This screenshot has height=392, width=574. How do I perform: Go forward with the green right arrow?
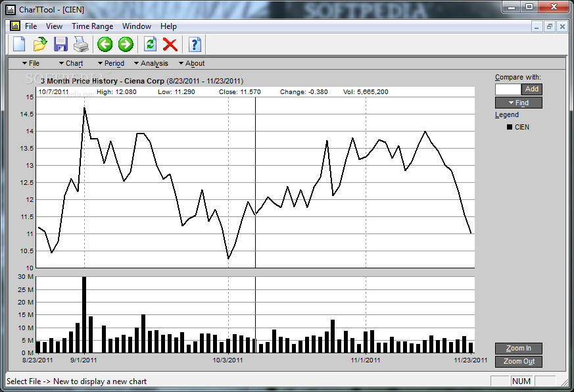tap(126, 44)
